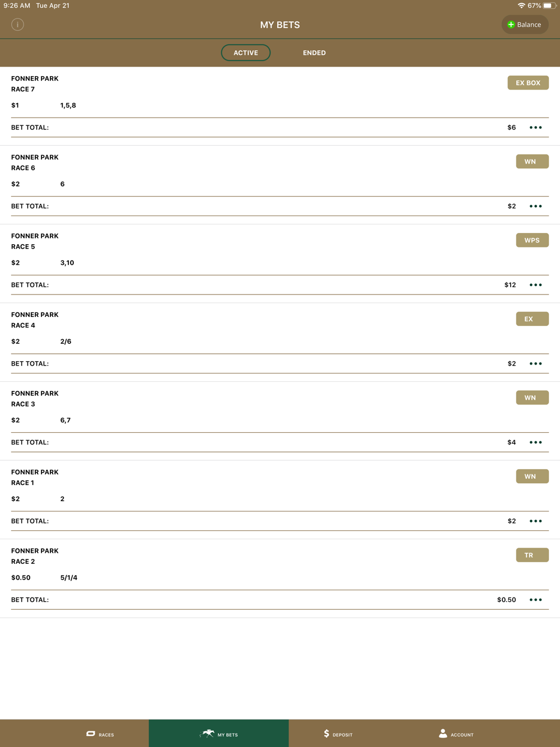Open three-dot menu for Race 3 bet
The height and width of the screenshot is (747, 560).
tap(536, 442)
